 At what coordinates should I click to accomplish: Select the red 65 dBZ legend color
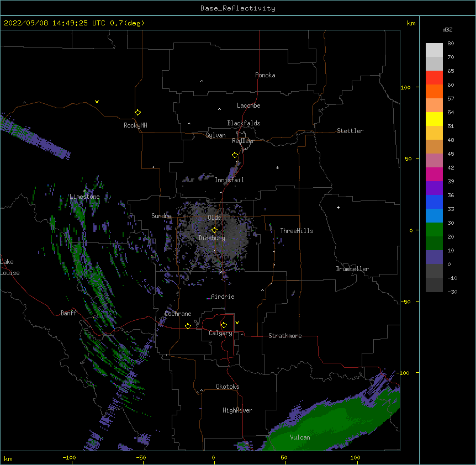[x=434, y=77]
